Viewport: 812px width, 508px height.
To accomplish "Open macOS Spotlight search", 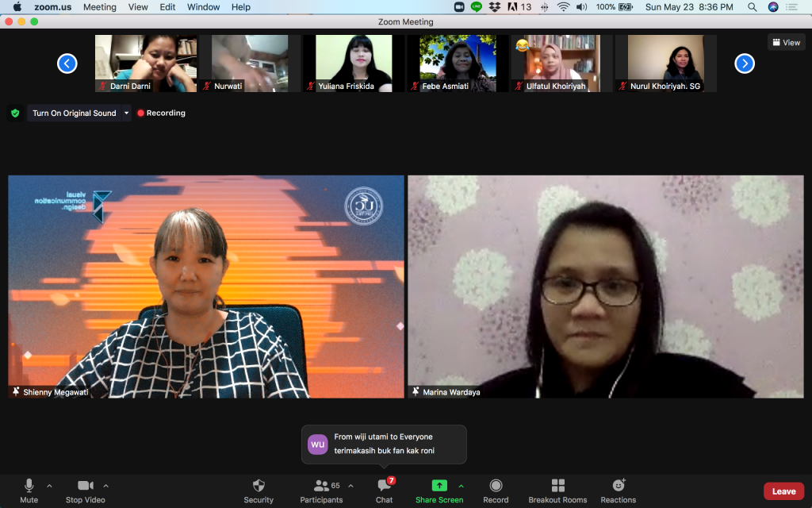I will pyautogui.click(x=752, y=7).
